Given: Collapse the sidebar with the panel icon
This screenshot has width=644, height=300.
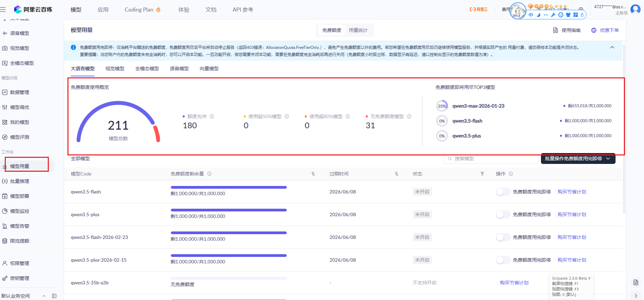Looking at the screenshot, I should (x=54, y=296).
